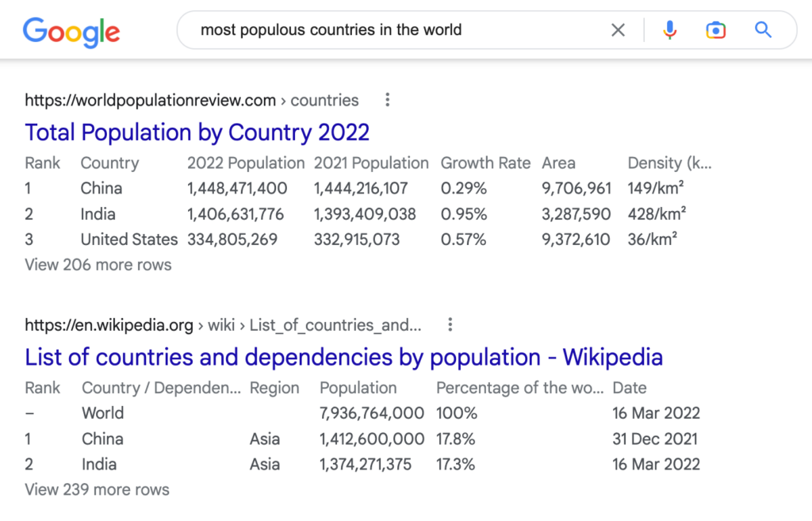Viewport: 812px width, 521px height.
Task: Select the percentage 17.8%
Action: click(455, 439)
